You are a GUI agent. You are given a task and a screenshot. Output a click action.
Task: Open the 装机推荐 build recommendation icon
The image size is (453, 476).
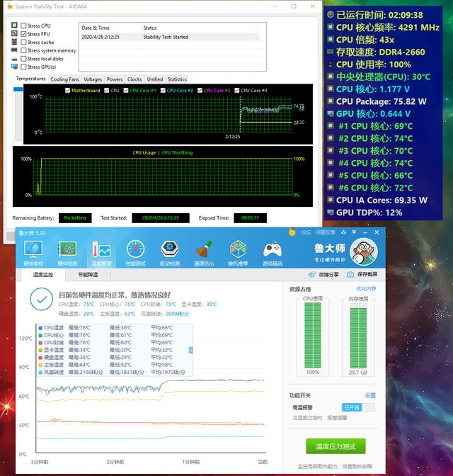pos(239,251)
